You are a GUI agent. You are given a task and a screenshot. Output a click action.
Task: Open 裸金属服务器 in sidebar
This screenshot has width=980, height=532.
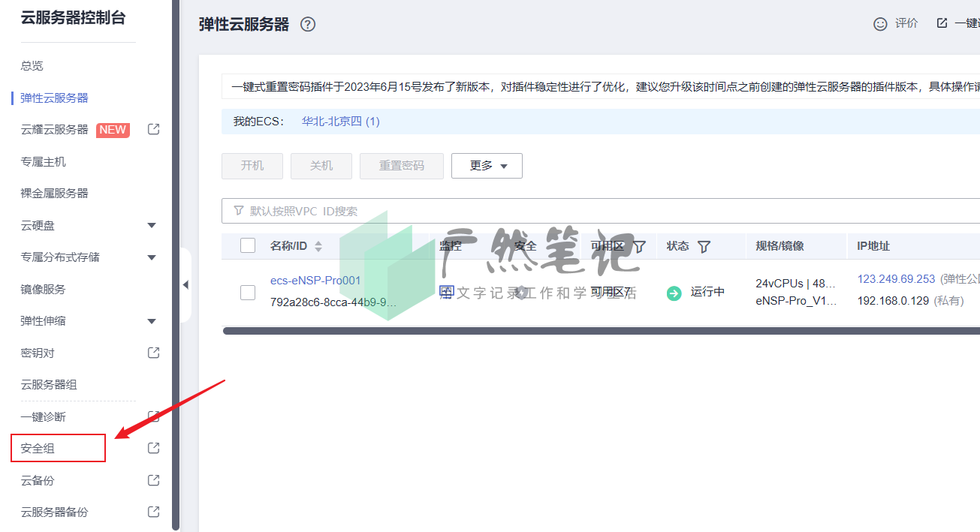click(x=54, y=193)
